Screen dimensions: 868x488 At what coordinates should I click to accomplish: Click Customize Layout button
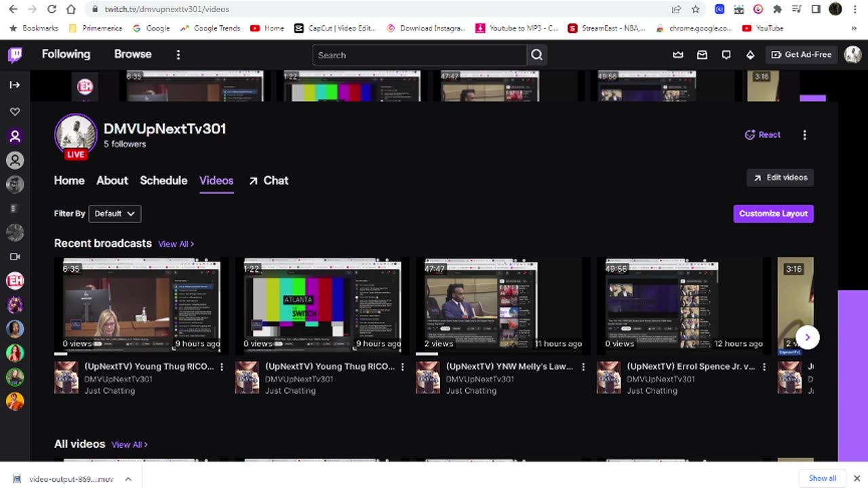pos(773,213)
